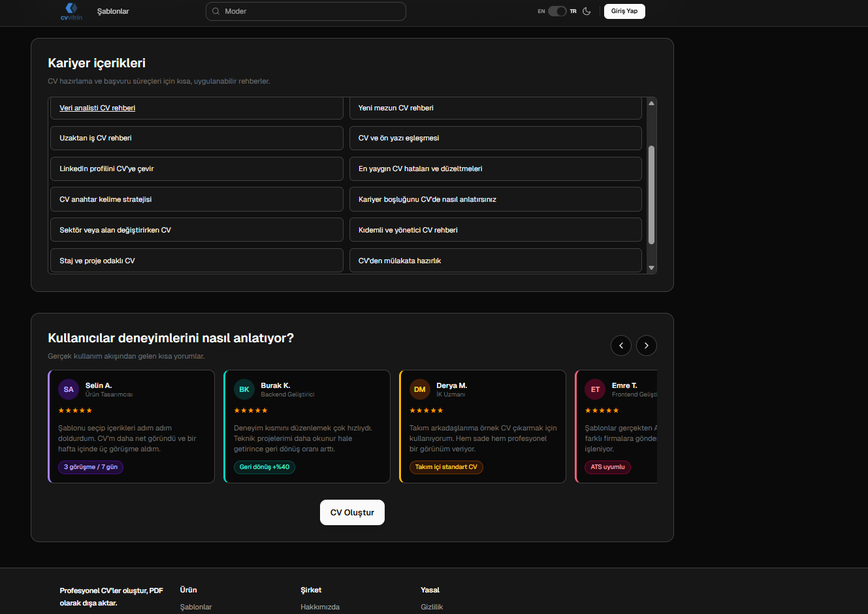868x614 pixels.
Task: Click Emre T. avatar ET
Action: coord(595,389)
